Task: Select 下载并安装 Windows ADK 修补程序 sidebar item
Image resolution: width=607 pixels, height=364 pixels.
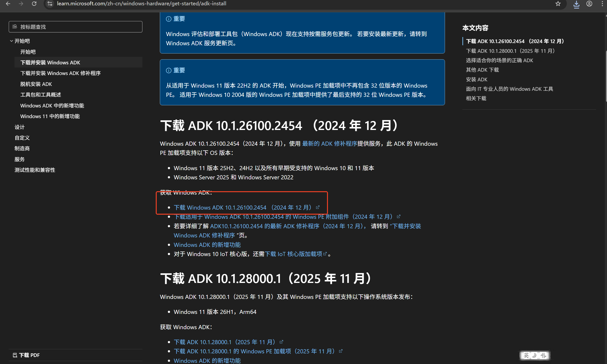Action: click(x=60, y=73)
